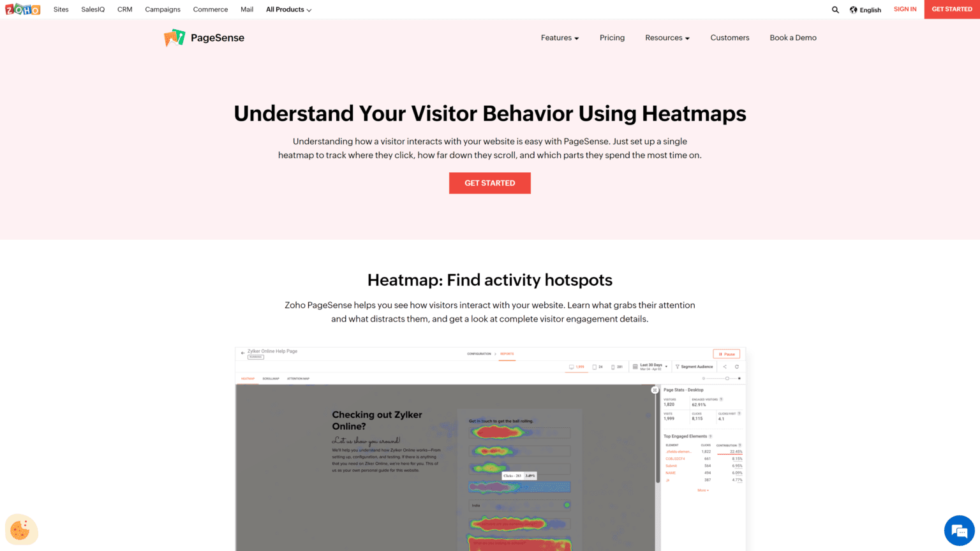Click the SIGN IN link

pos(905,9)
